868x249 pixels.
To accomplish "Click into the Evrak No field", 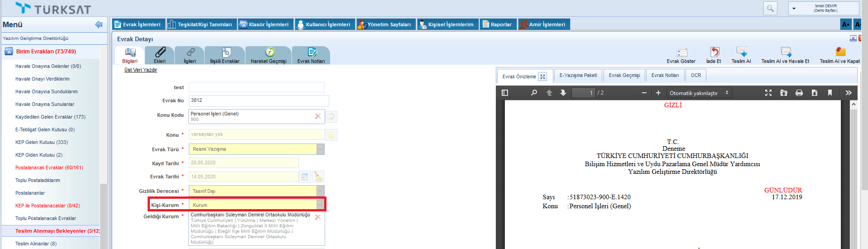I will point(258,101).
